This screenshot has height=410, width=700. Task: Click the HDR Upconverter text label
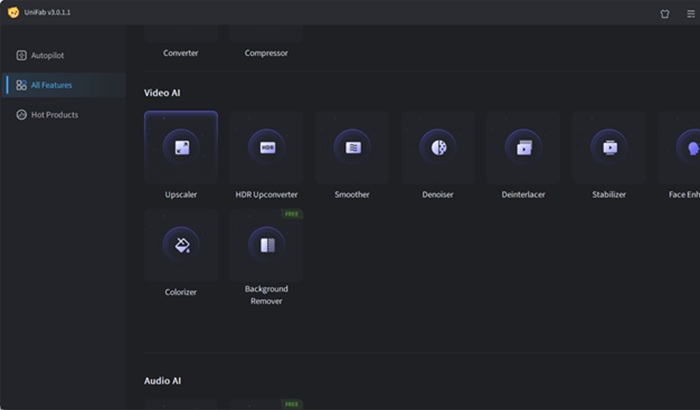coord(267,194)
